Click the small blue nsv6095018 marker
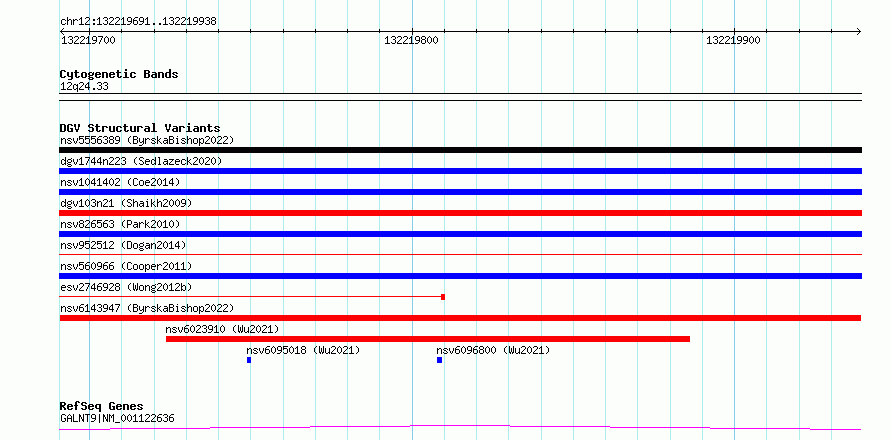 pyautogui.click(x=249, y=360)
